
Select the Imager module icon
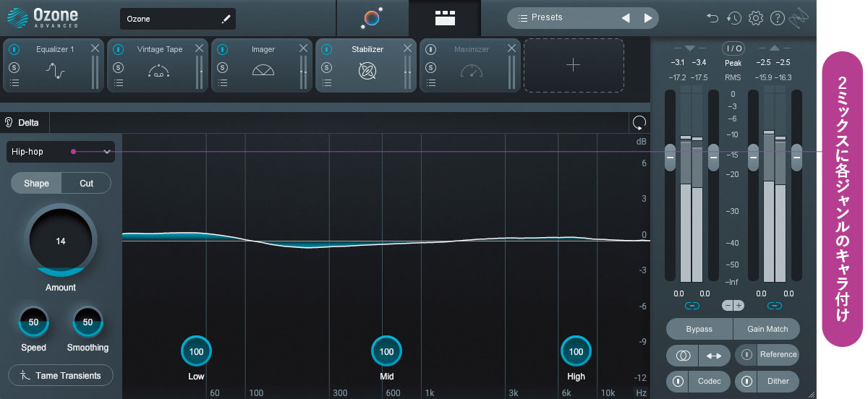point(263,70)
